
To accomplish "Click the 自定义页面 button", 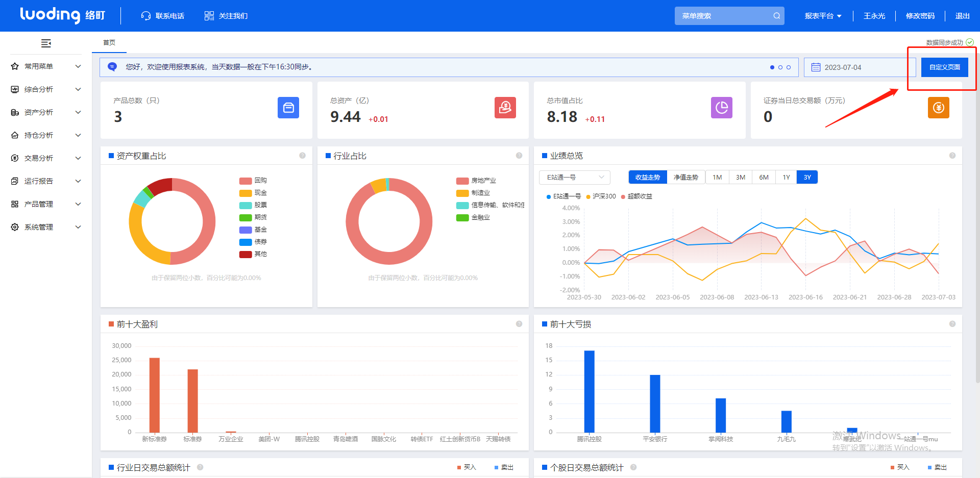I will [x=945, y=67].
